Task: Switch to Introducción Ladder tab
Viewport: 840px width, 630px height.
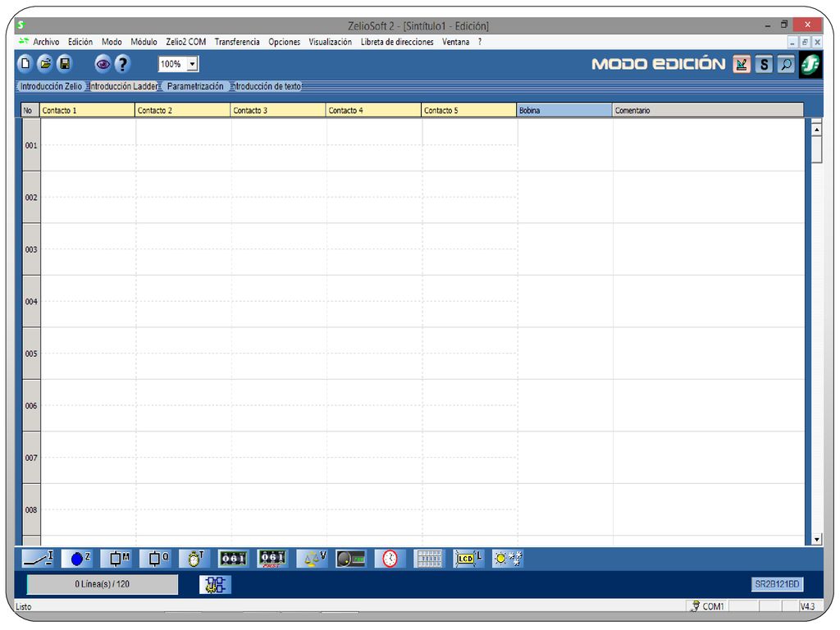Action: (x=123, y=86)
